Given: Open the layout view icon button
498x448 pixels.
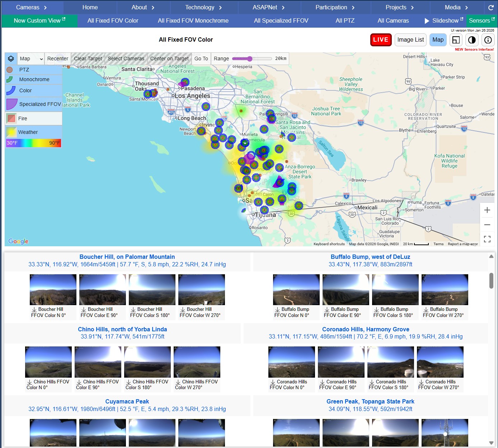Looking at the screenshot, I should pyautogui.click(x=456, y=40).
